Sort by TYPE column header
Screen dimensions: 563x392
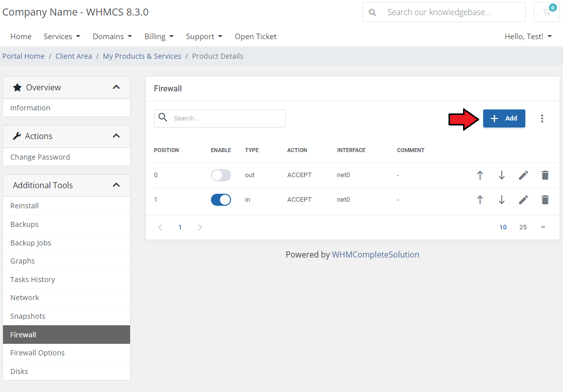tap(252, 151)
